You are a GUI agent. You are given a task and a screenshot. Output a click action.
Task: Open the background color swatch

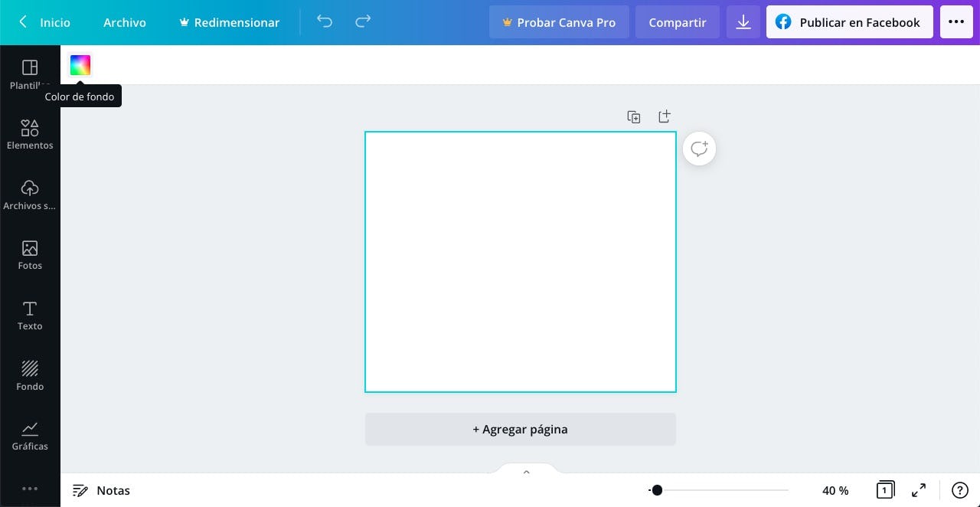pos(80,66)
